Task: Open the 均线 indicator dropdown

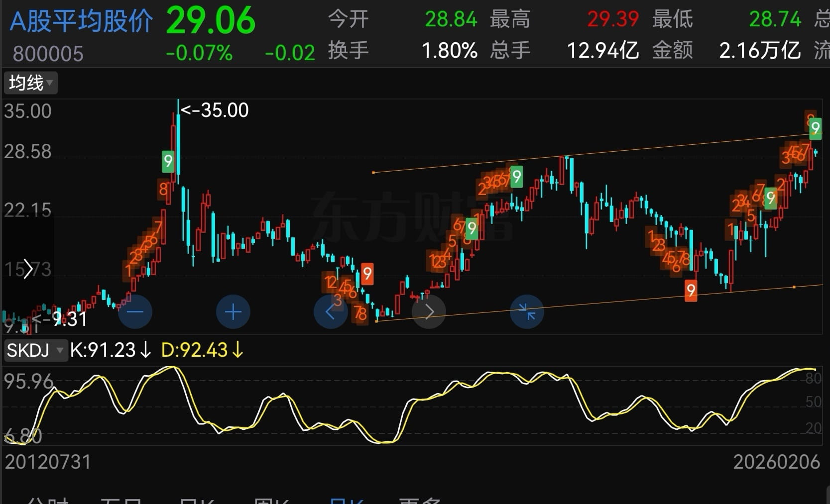Action: pyautogui.click(x=31, y=83)
